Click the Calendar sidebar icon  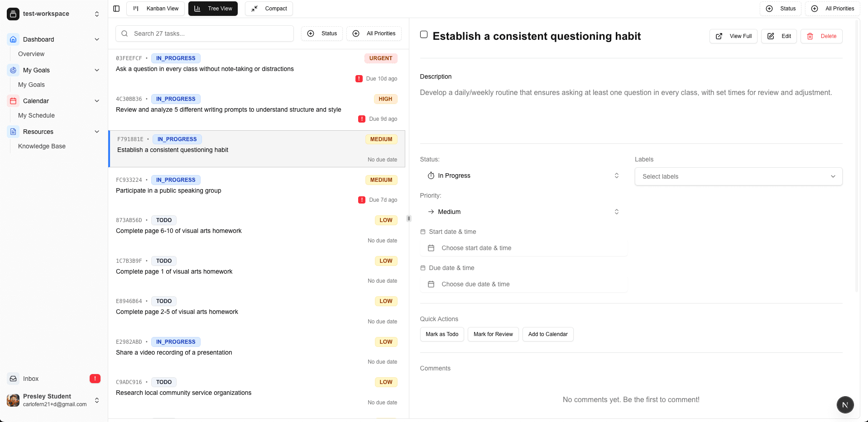click(14, 101)
